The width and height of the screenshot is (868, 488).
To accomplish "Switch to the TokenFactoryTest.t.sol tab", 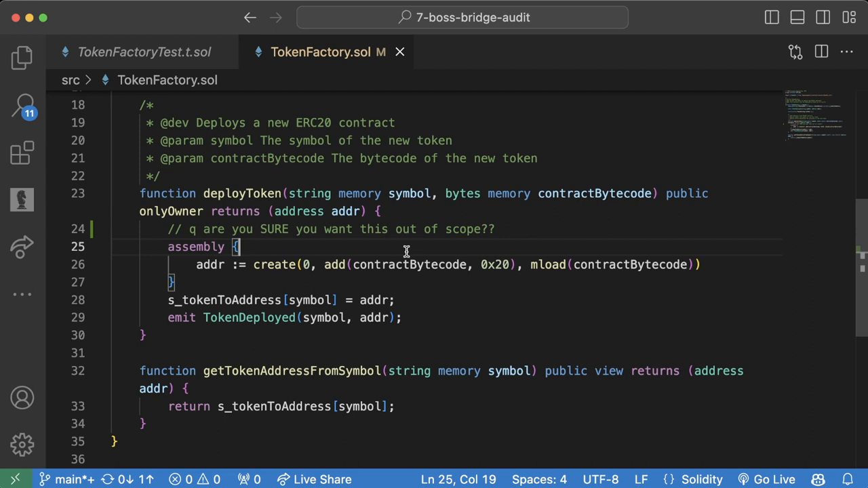I will 144,52.
